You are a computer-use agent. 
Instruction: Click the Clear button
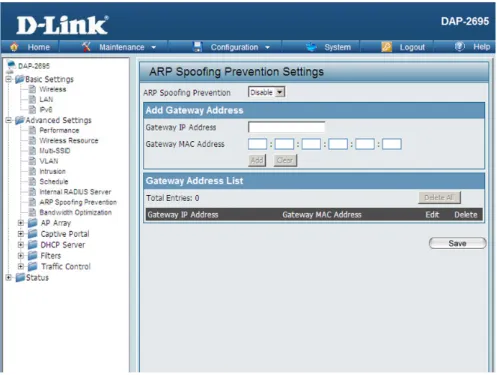[x=285, y=160]
